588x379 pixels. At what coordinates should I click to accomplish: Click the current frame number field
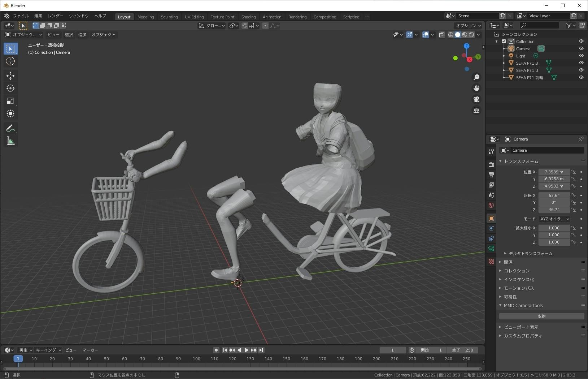tap(393, 350)
